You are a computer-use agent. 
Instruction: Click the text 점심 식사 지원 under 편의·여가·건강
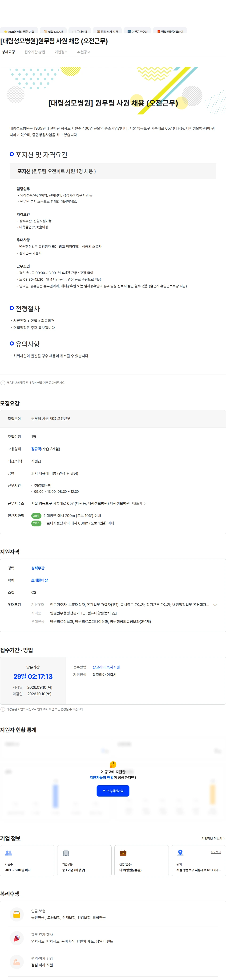click(42, 965)
